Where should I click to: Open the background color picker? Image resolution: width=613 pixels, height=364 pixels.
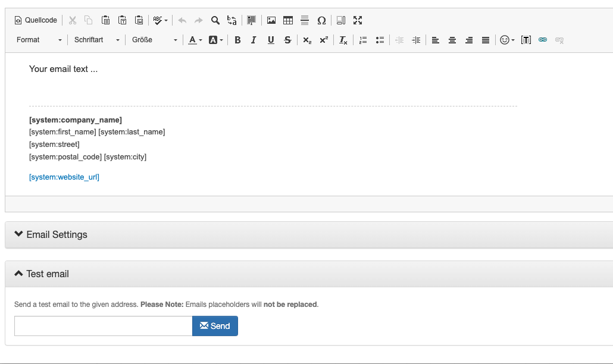click(216, 40)
